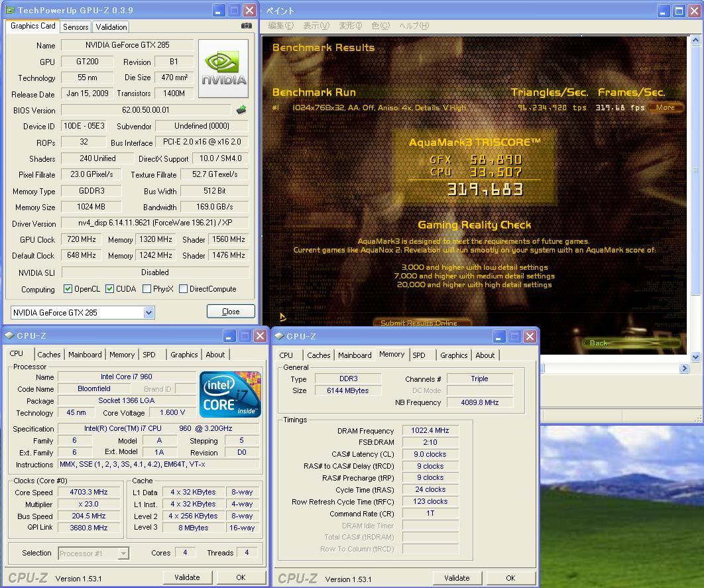This screenshot has height=588, width=704.
Task: Toggle the CUDA checkbox
Action: pyautogui.click(x=109, y=288)
